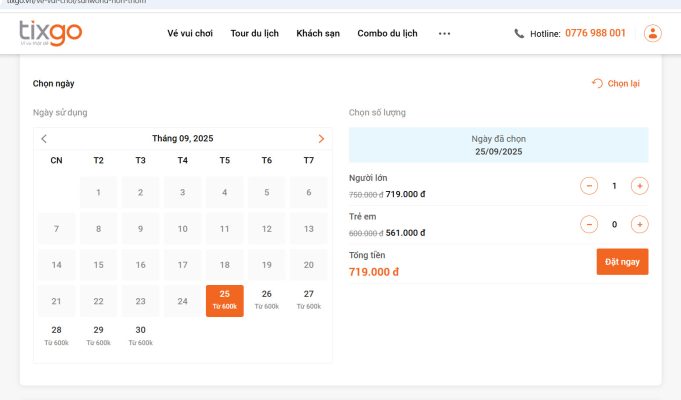
Task: Select date 26 in the calendar
Action: click(266, 299)
